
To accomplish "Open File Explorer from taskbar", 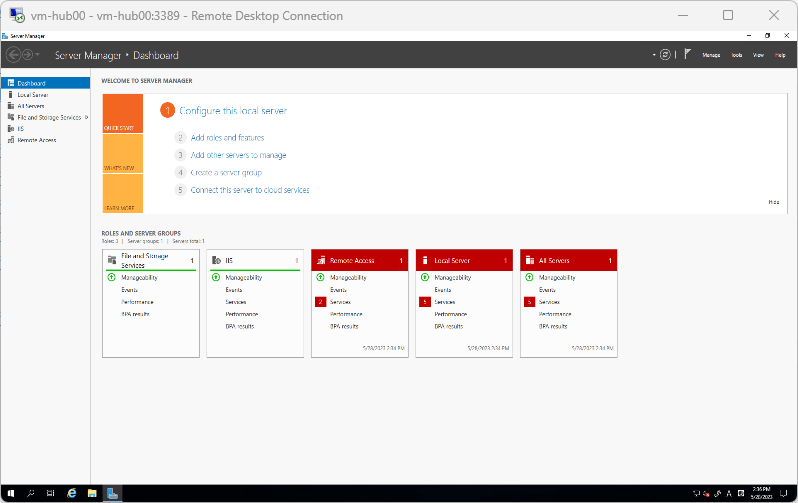I will click(x=92, y=493).
